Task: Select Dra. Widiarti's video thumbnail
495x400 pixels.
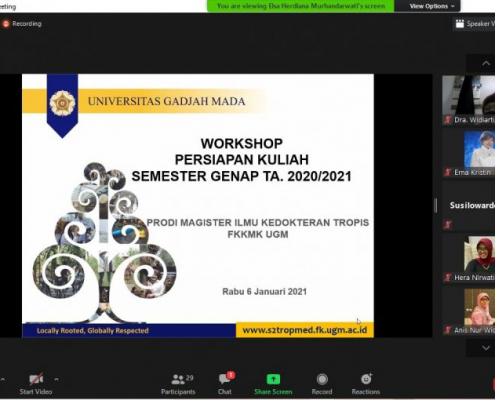Action: click(469, 100)
